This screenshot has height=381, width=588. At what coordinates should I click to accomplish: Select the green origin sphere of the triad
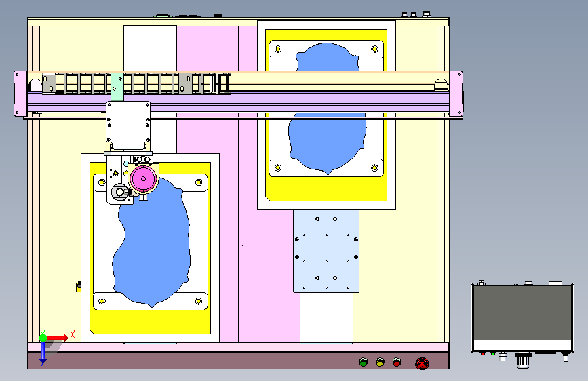(x=43, y=338)
